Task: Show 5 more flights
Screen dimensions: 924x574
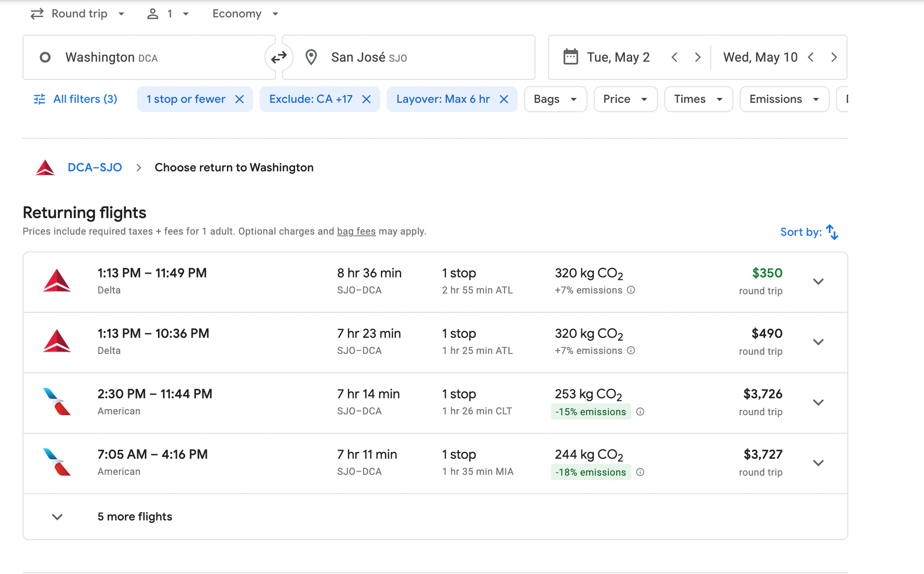Action: pos(134,517)
